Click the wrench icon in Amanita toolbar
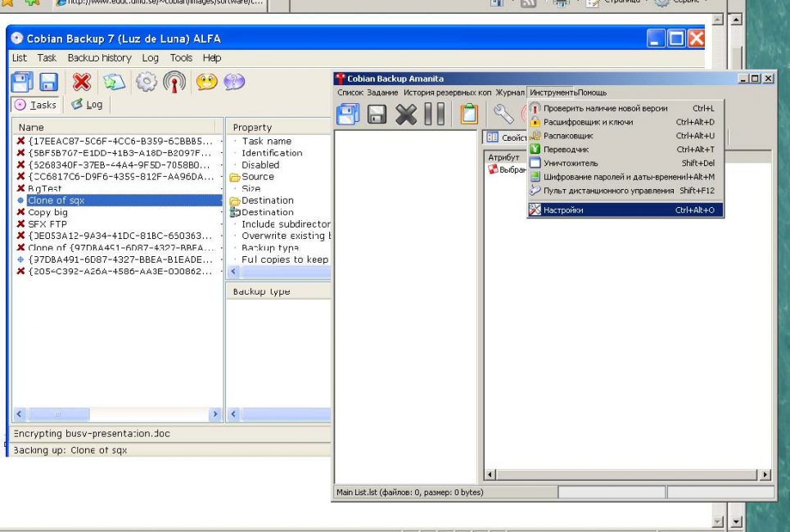 point(503,114)
